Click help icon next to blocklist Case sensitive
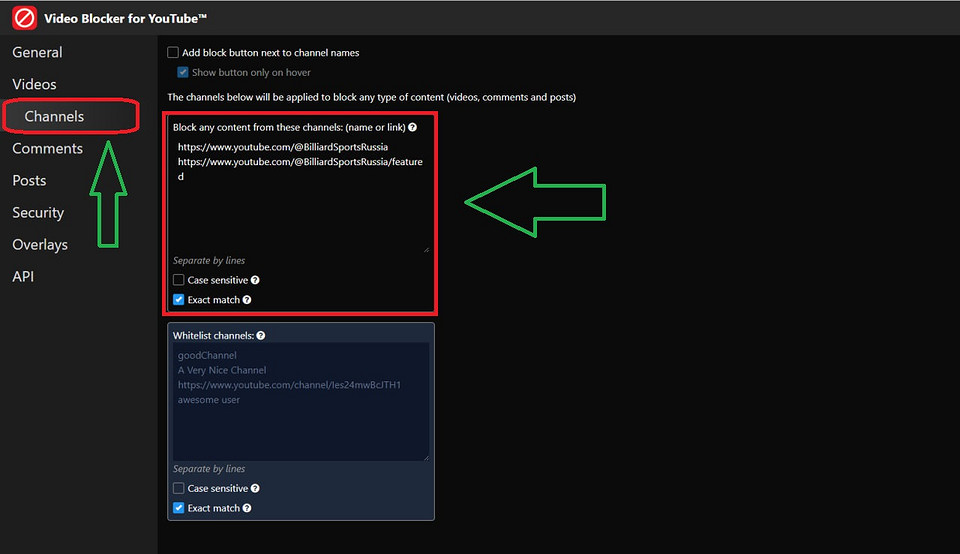 [x=256, y=281]
